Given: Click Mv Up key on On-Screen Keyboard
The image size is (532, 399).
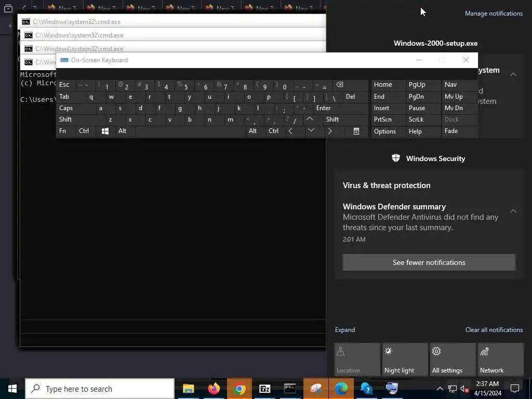Looking at the screenshot, I should click(459, 97).
